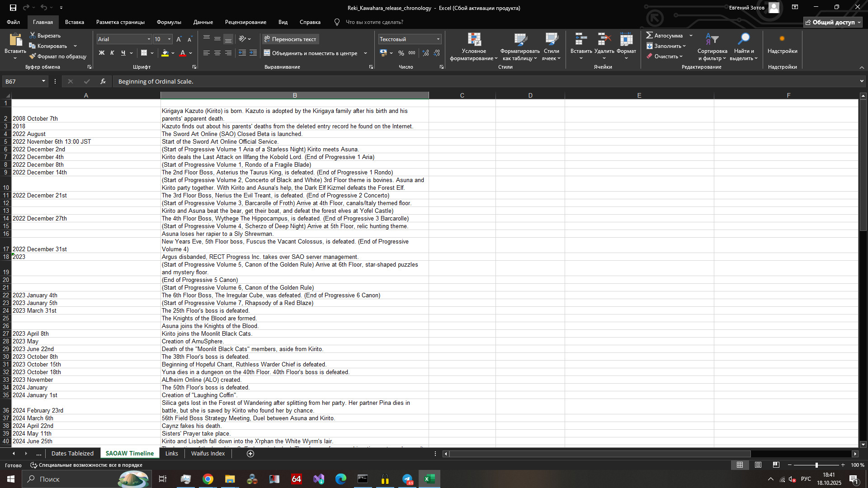The image size is (868, 488).
Task: Click Conditional Formatting icon in Styles group
Action: (x=474, y=40)
